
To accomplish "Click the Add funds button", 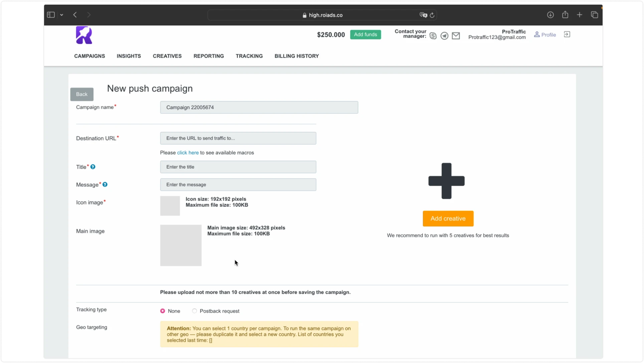I will click(365, 34).
